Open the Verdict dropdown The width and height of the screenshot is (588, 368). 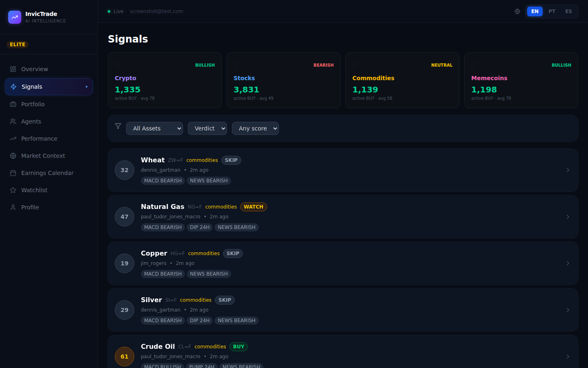[x=207, y=128]
